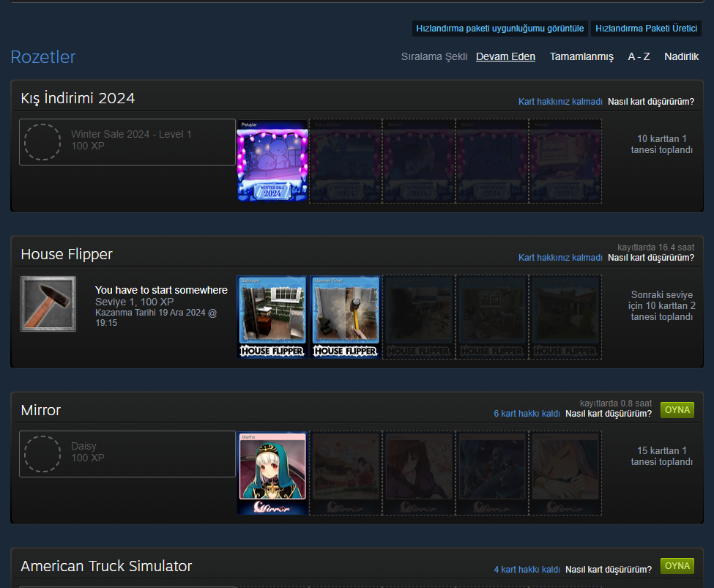
Task: Sort badges by Nadirlik
Action: [681, 56]
